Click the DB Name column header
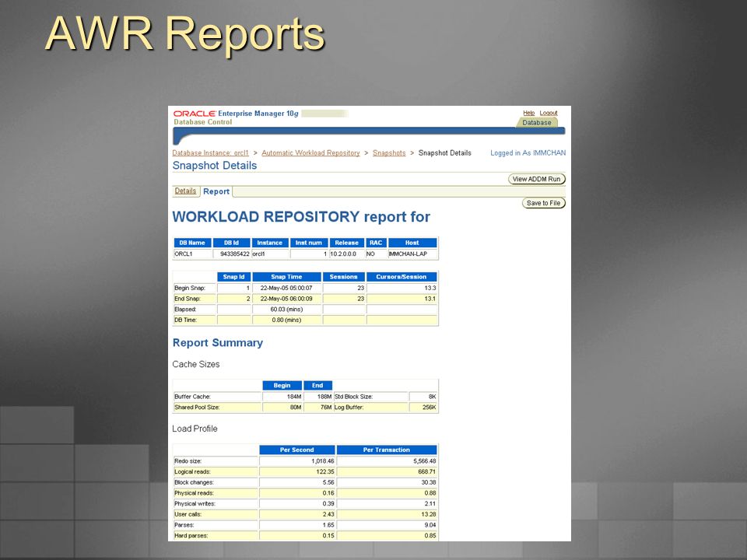This screenshot has height=560, width=747. click(x=192, y=243)
